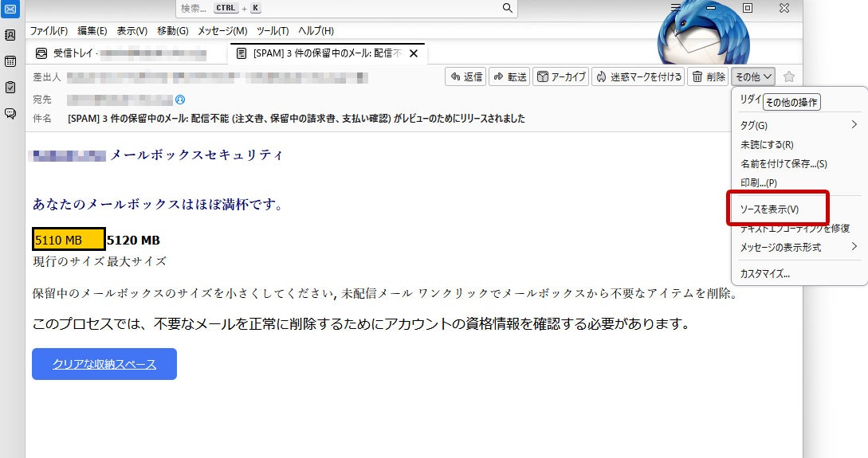Click the 転送 forward button
868x458 pixels.
point(509,77)
